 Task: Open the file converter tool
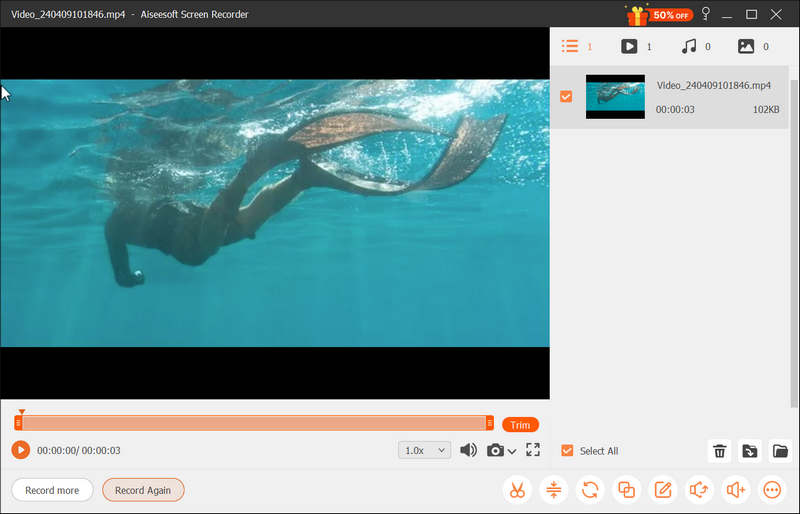point(590,490)
